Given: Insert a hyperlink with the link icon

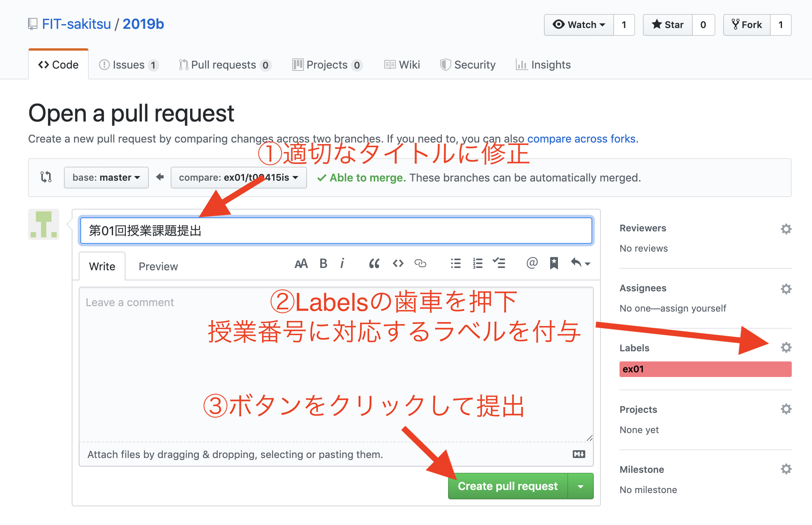Looking at the screenshot, I should coord(421,264).
